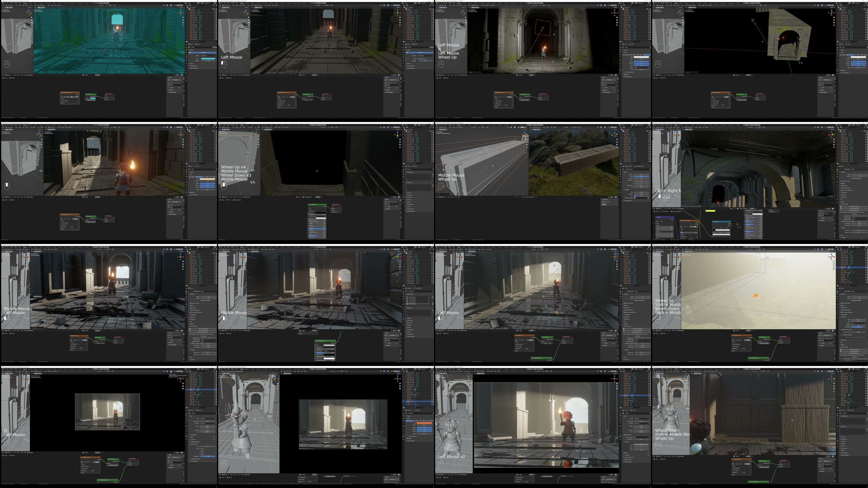The width and height of the screenshot is (868, 488).
Task: Click cyan Color swatch on teal scene's Background node
Action: [x=93, y=98]
